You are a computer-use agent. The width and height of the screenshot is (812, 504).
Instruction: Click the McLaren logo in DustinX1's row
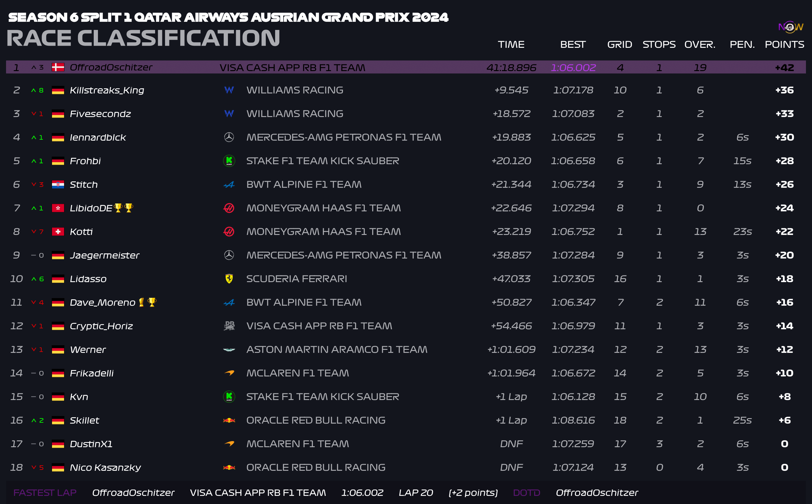229,444
